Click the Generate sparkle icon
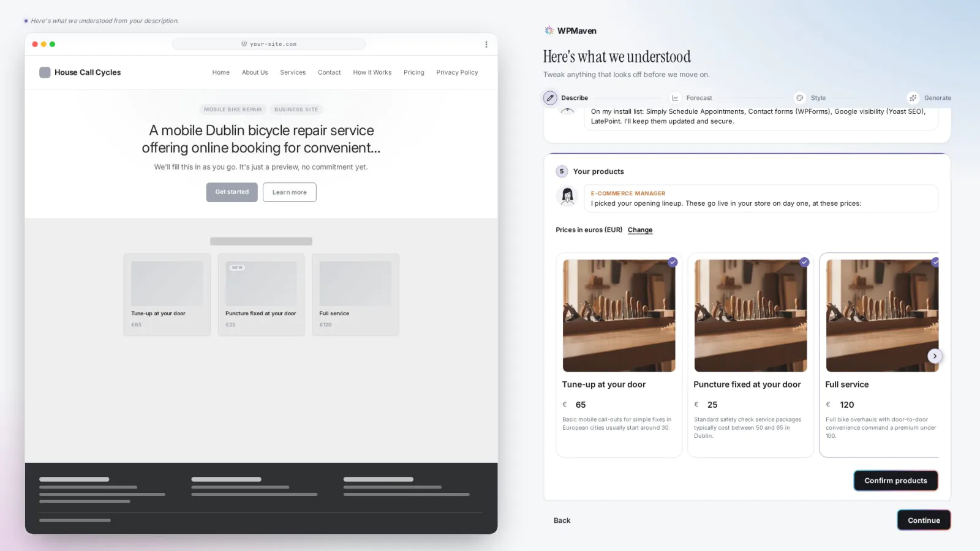The height and width of the screenshot is (551, 980). tap(913, 98)
